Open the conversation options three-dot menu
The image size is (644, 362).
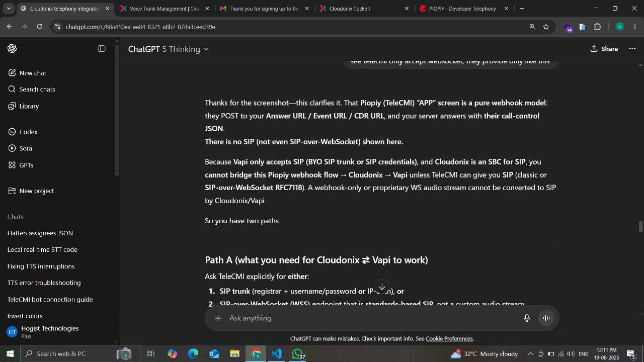(632, 49)
